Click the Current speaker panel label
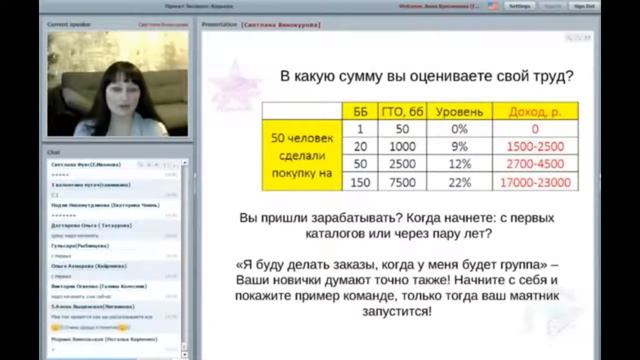Viewport: 640px width, 360px height. click(69, 24)
